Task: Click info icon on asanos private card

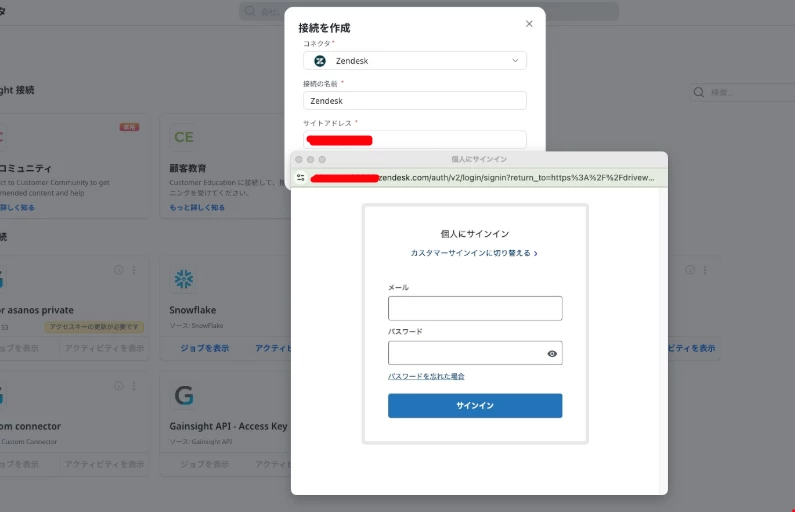Action: pos(119,270)
